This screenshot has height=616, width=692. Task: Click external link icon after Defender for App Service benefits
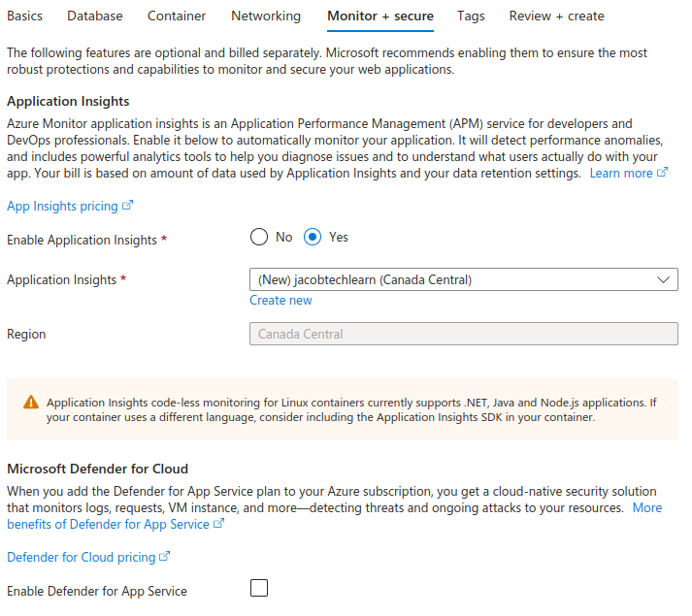(x=218, y=524)
